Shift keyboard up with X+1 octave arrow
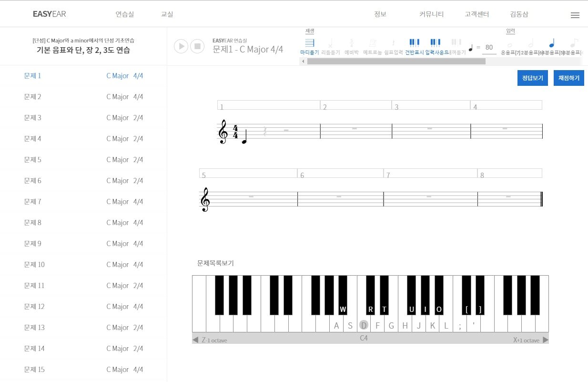The image size is (588, 382). [x=545, y=340]
